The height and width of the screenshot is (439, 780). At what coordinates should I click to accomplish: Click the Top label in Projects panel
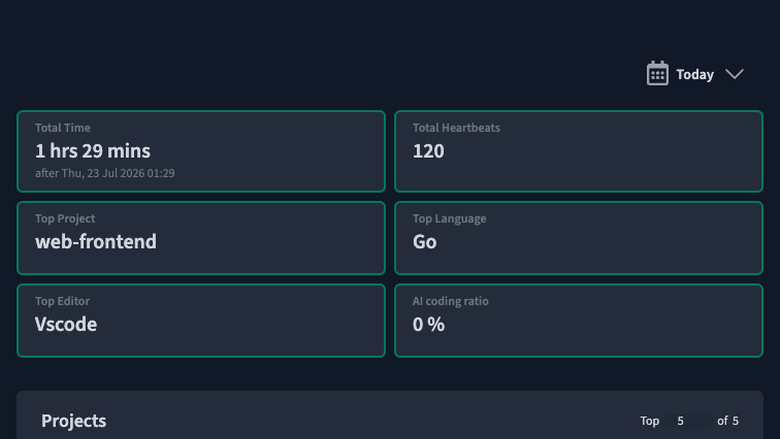point(649,421)
